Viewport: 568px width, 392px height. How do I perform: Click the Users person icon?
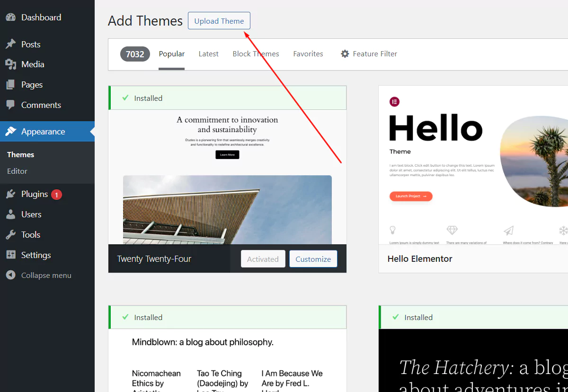coord(10,214)
